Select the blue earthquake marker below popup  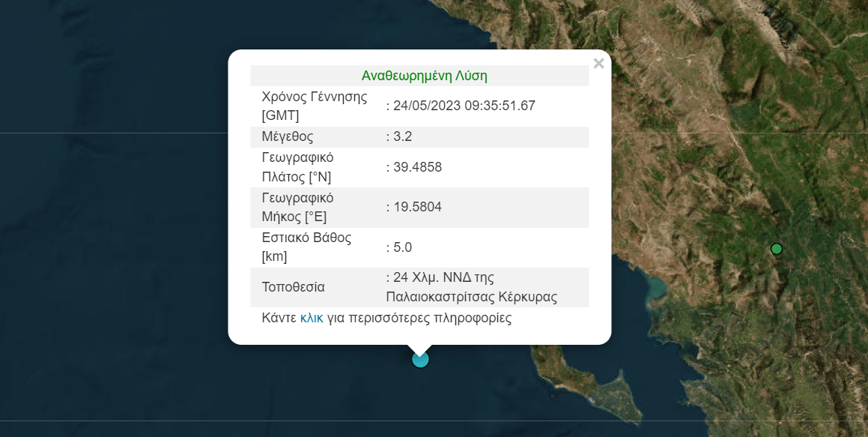click(421, 360)
